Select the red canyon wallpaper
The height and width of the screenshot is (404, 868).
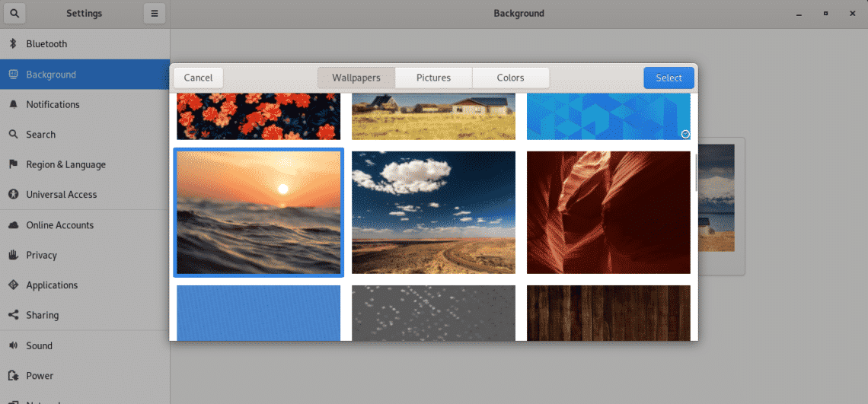[x=608, y=212]
